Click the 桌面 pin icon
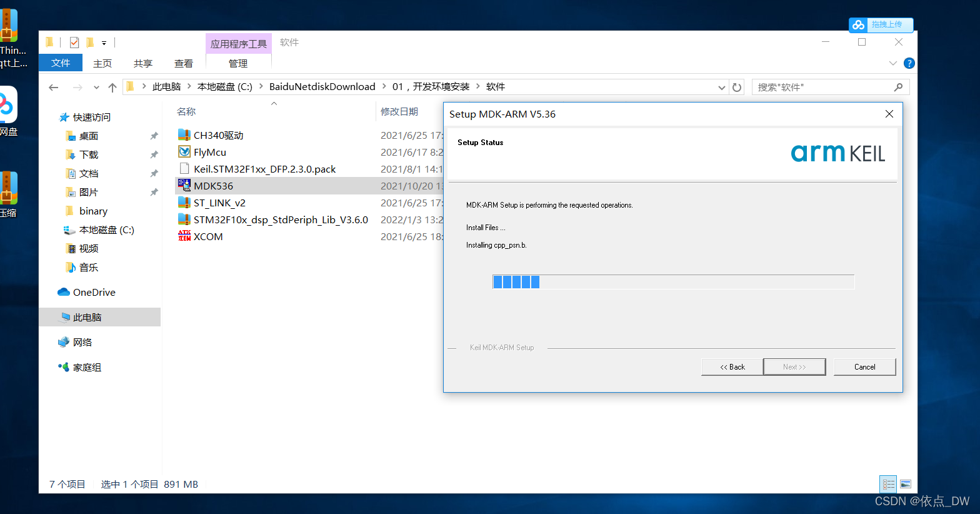The image size is (980, 514). (x=154, y=136)
